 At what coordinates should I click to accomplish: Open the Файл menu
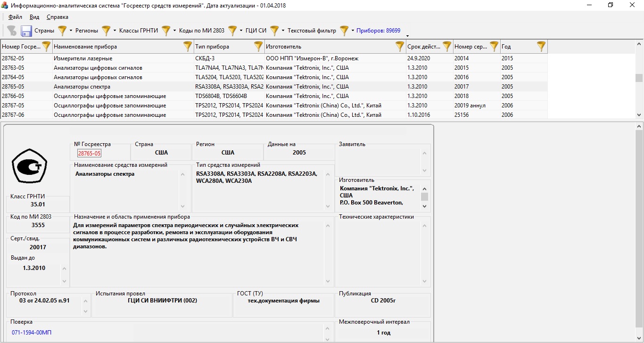tap(15, 17)
